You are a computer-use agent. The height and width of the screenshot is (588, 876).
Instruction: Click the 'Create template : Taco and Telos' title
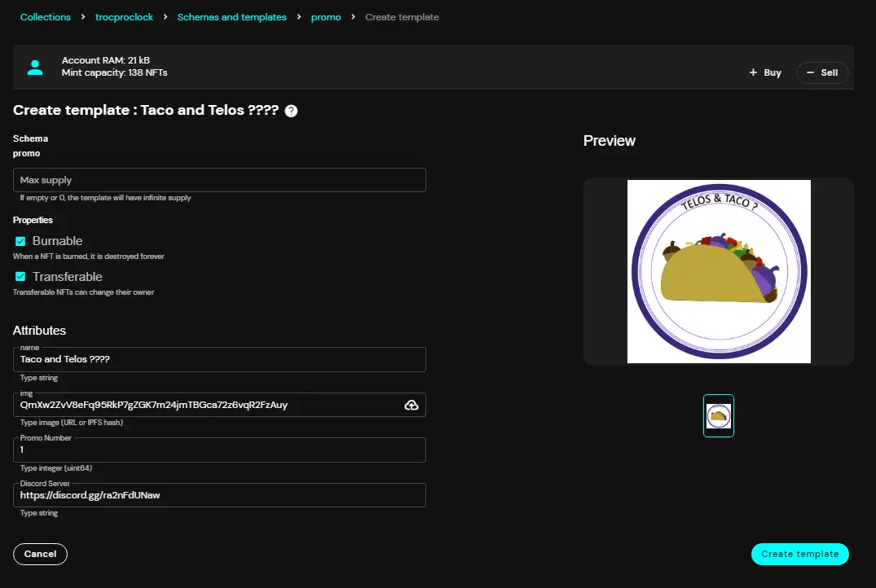(146, 110)
